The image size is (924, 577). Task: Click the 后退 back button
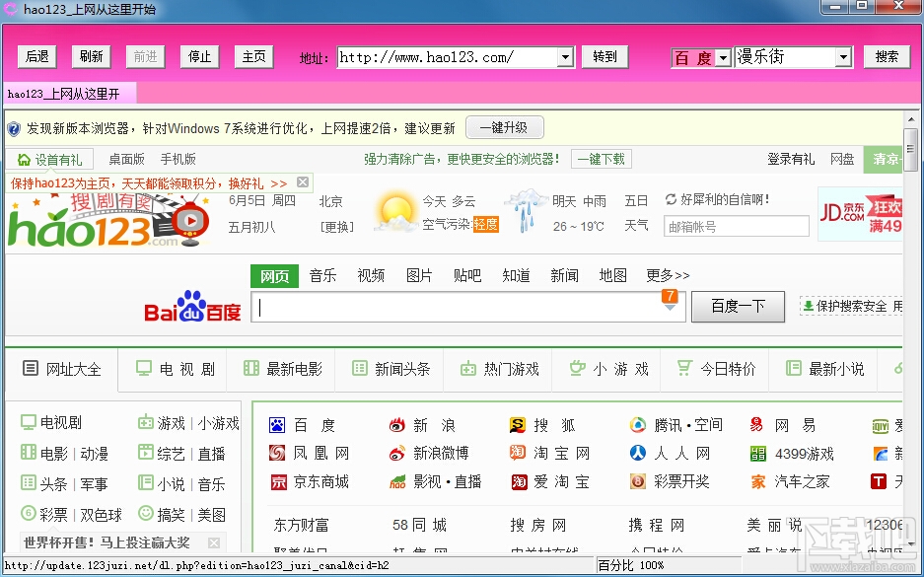(37, 56)
